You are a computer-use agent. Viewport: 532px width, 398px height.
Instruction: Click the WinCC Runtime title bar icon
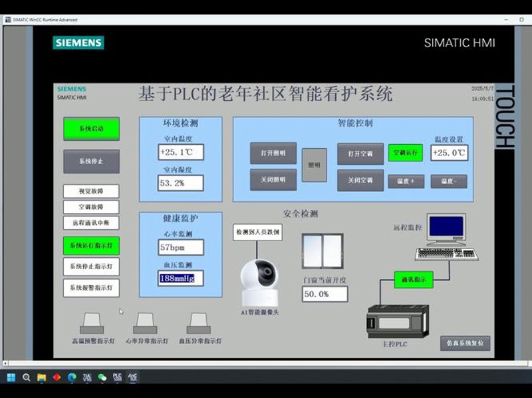pos(8,20)
